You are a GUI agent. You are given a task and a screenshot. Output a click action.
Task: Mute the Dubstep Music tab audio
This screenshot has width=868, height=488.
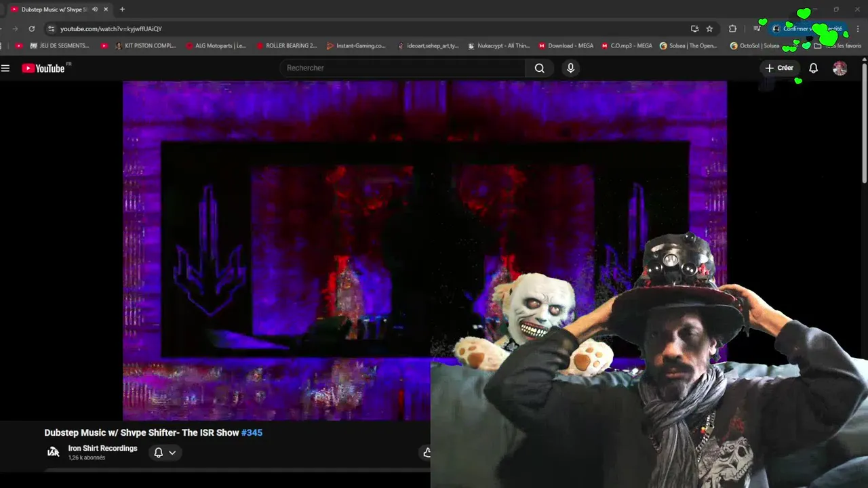95,9
